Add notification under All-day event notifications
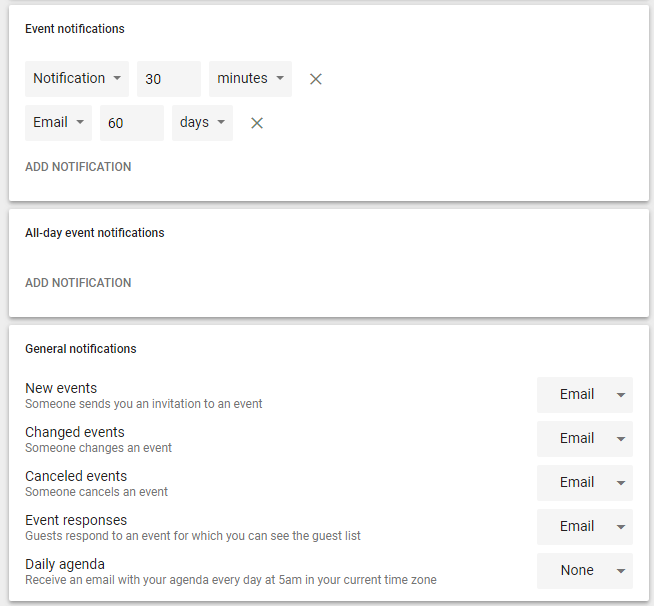 tap(78, 283)
